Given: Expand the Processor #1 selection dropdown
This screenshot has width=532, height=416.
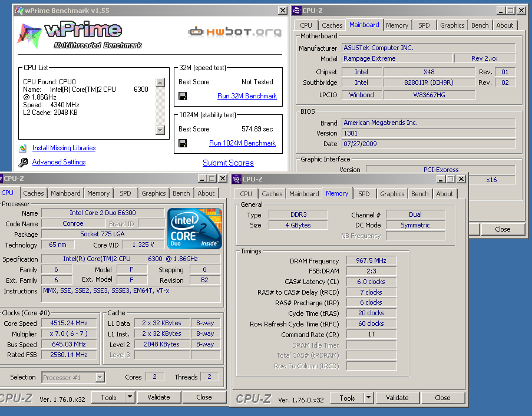Looking at the screenshot, I should 100,377.
